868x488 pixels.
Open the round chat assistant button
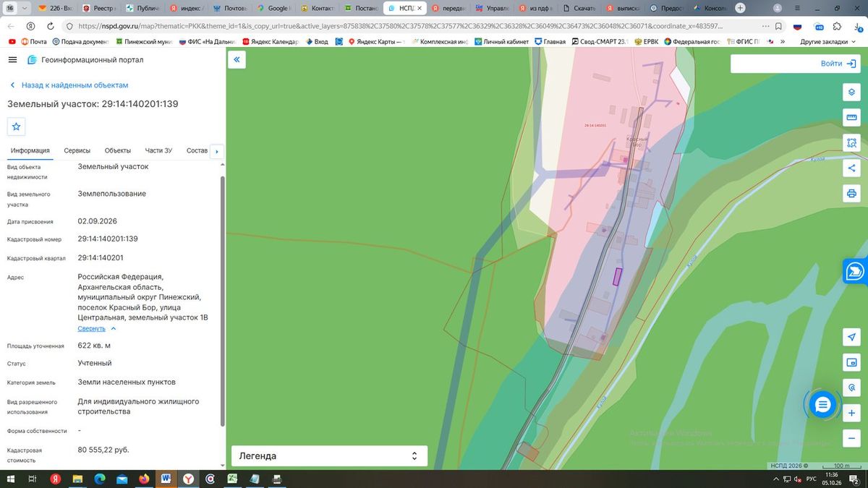[x=822, y=405]
